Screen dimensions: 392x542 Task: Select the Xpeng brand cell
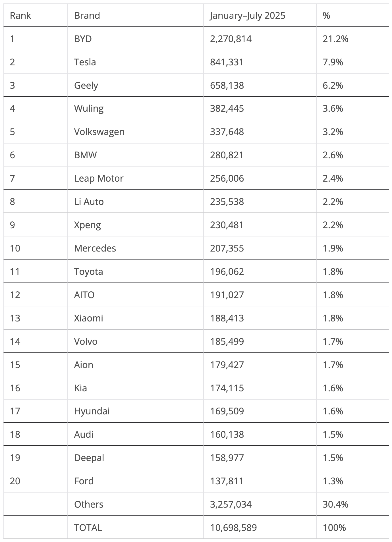point(87,225)
